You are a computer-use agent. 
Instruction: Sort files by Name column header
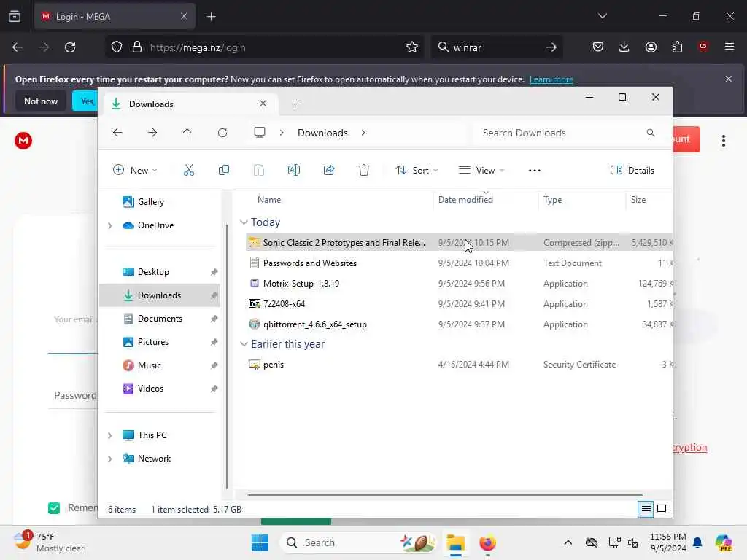tap(269, 200)
